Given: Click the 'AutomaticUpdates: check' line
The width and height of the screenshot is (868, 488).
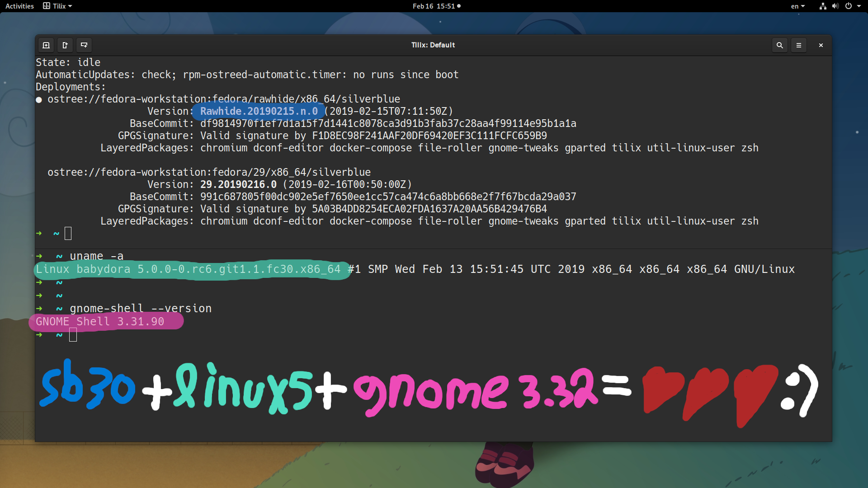Looking at the screenshot, I should tap(247, 75).
